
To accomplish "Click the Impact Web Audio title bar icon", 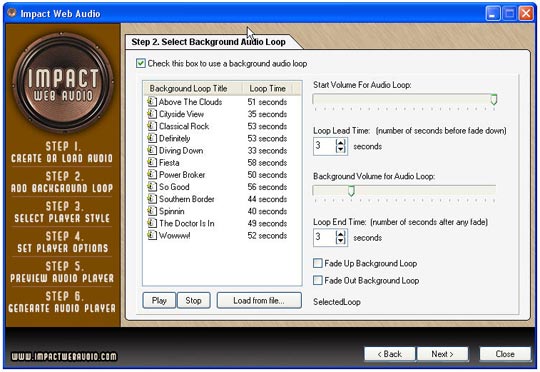I will tap(12, 13).
